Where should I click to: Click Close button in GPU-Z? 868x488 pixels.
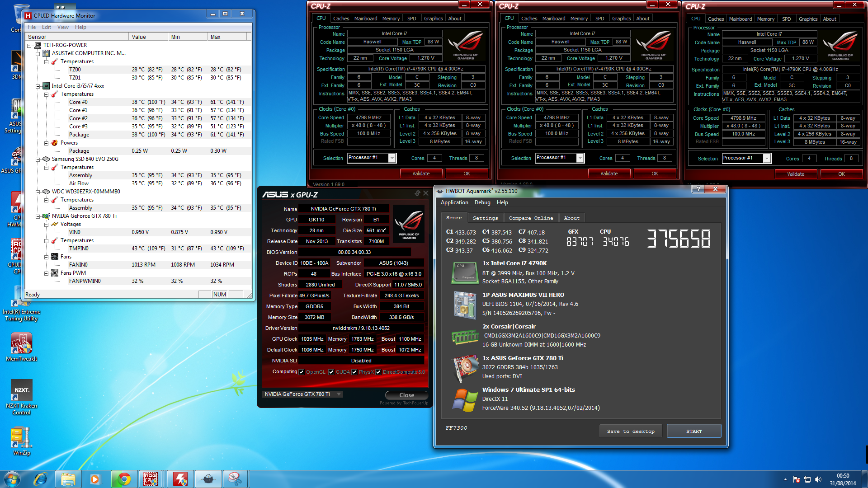pyautogui.click(x=406, y=395)
